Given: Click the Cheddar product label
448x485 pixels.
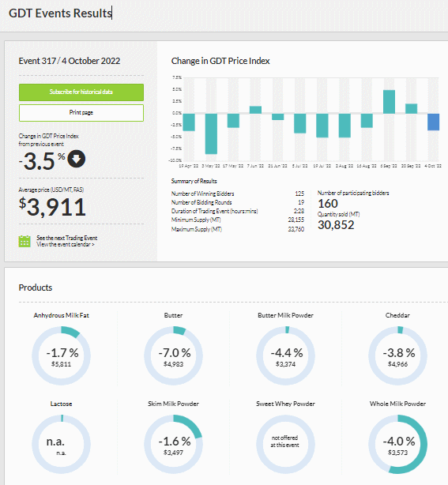Looking at the screenshot, I should (x=397, y=315).
